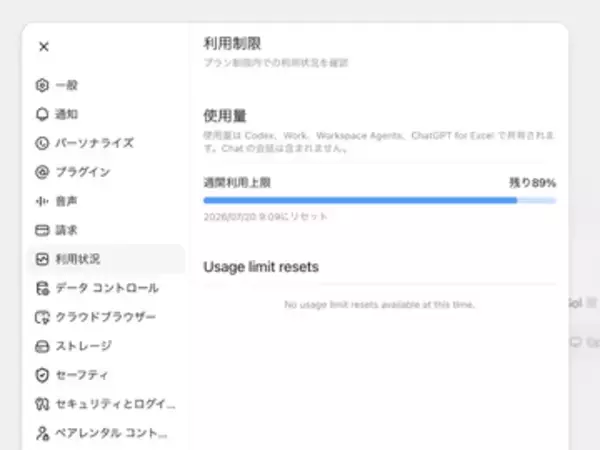Open the 通知 settings section
The height and width of the screenshot is (450, 600).
[x=106, y=114]
